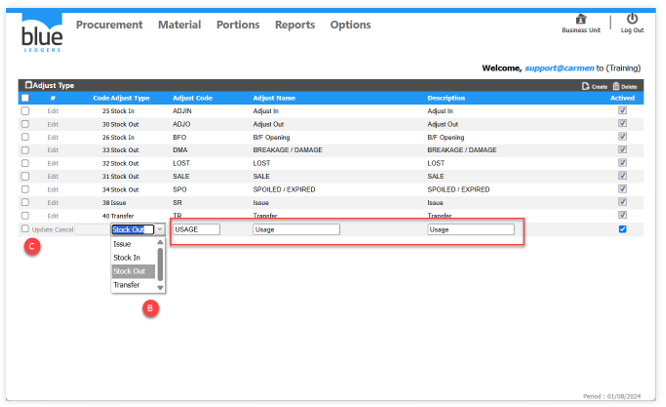
Task: Open the Procurement menu
Action: (x=109, y=25)
